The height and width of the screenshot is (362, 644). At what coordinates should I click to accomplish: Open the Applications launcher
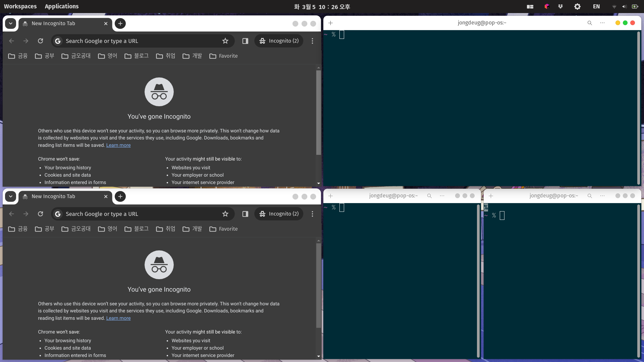[x=62, y=6]
